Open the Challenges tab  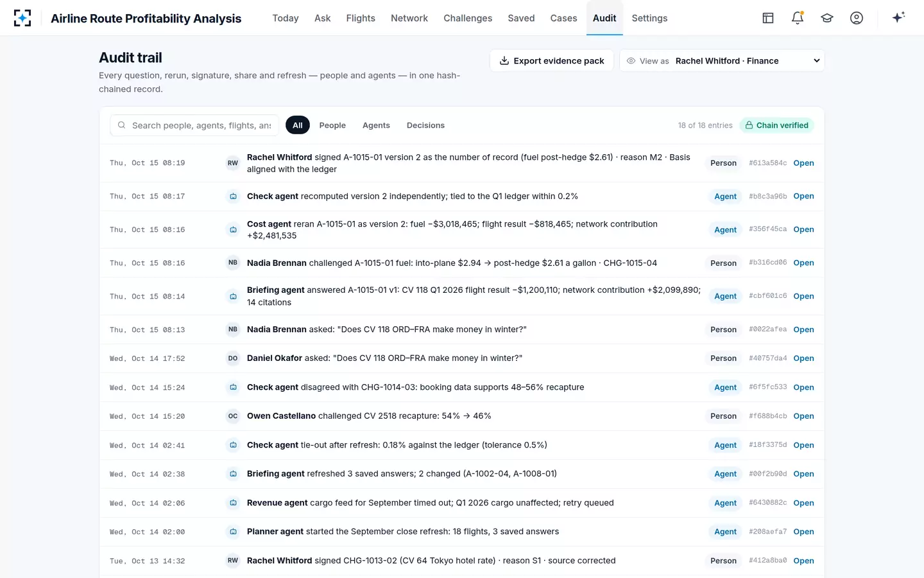click(x=468, y=18)
